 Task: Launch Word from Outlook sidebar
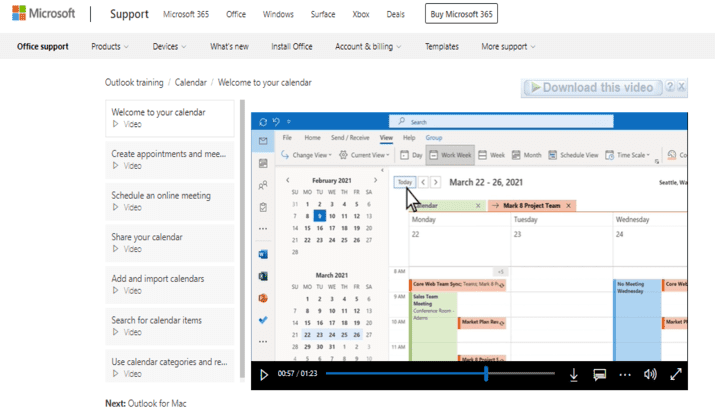[263, 254]
